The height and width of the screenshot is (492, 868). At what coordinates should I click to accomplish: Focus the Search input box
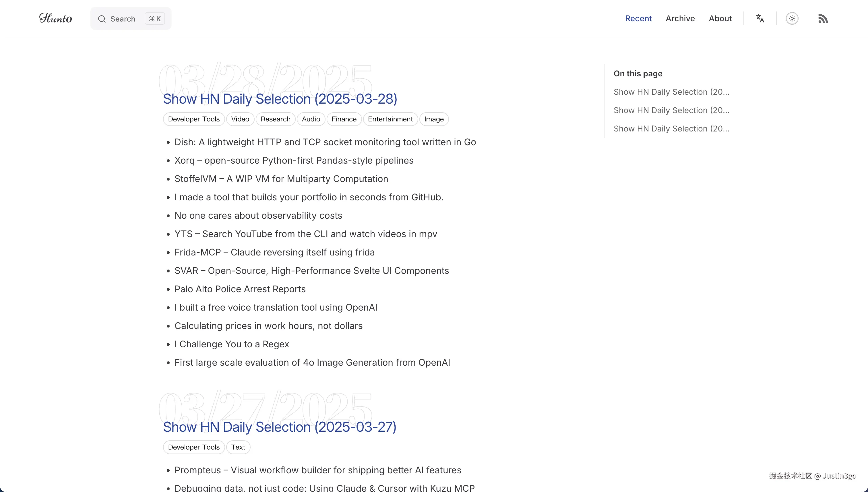click(x=123, y=19)
